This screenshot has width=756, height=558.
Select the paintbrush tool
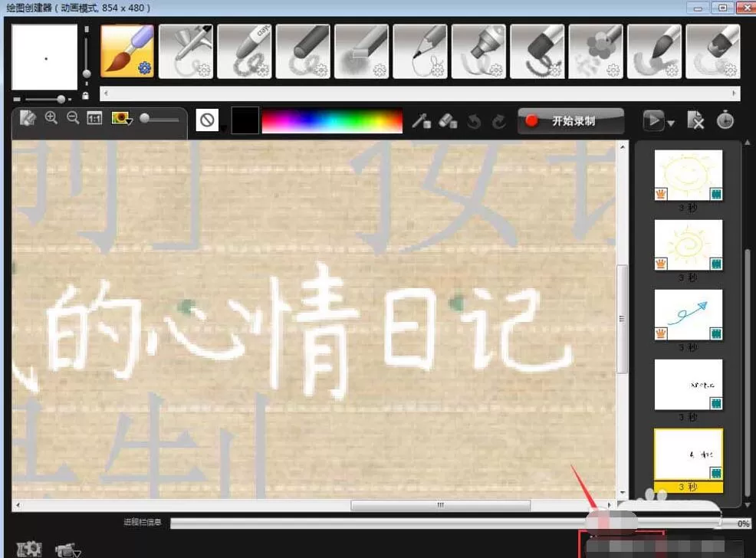127,51
